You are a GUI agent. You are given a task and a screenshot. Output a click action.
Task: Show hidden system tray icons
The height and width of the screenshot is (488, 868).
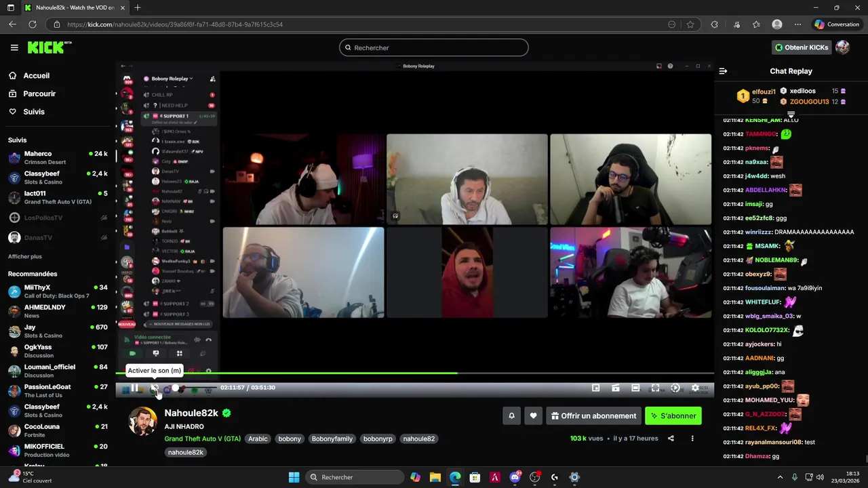(780, 477)
